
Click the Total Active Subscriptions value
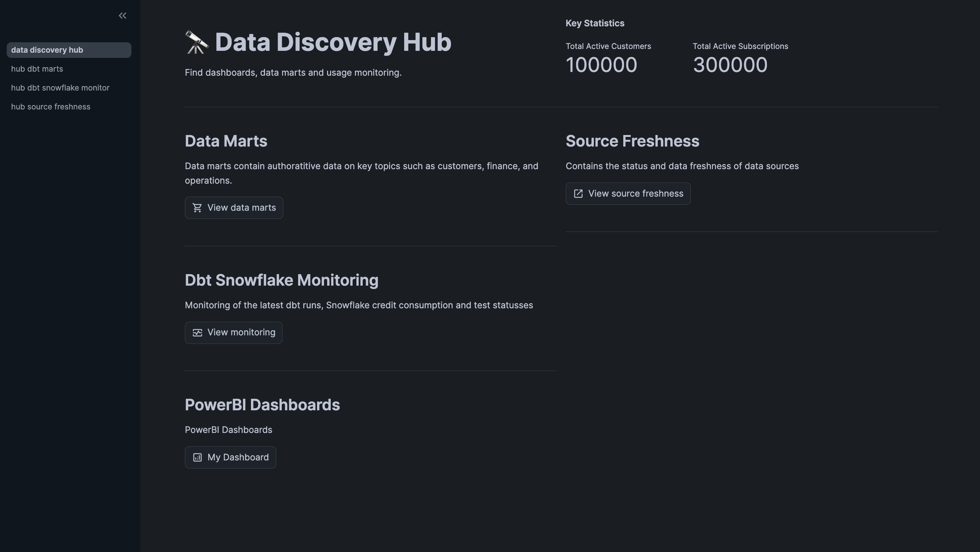[x=730, y=65]
